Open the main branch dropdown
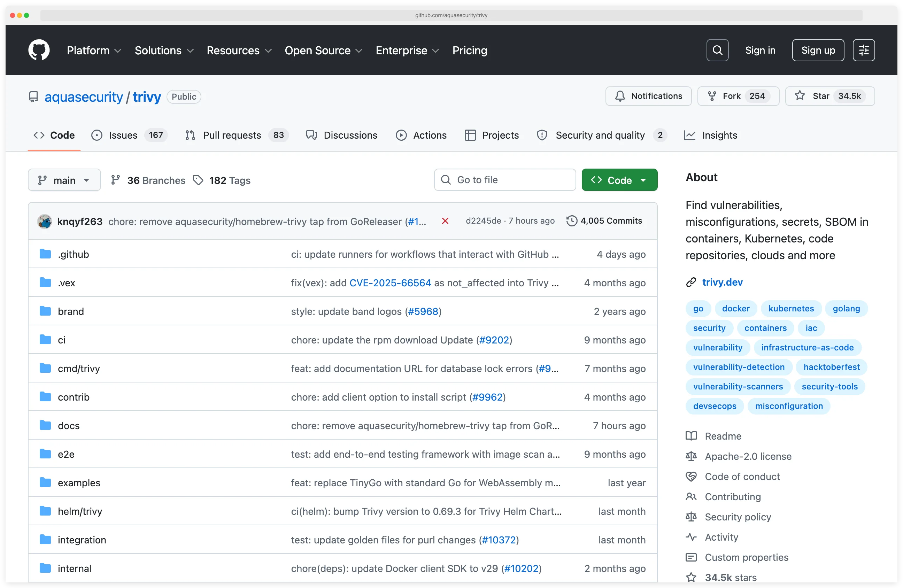Image resolution: width=903 pixels, height=588 pixels. (x=64, y=180)
